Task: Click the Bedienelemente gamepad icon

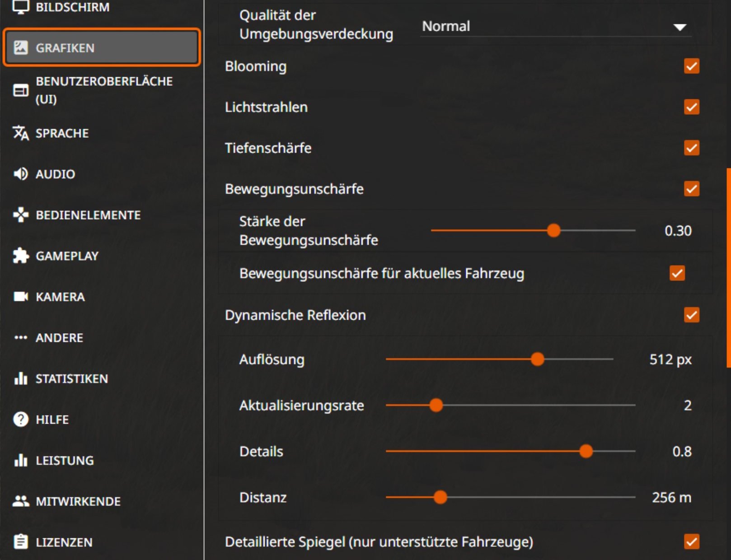Action: tap(21, 215)
